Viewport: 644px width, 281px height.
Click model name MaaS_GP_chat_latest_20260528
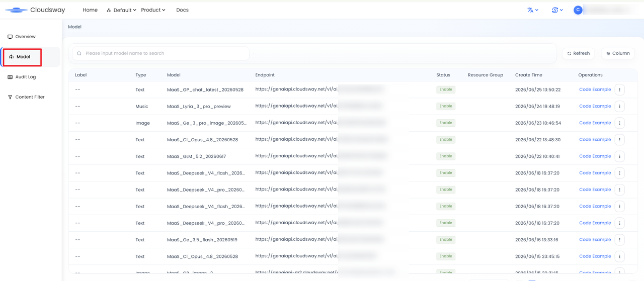pyautogui.click(x=205, y=90)
